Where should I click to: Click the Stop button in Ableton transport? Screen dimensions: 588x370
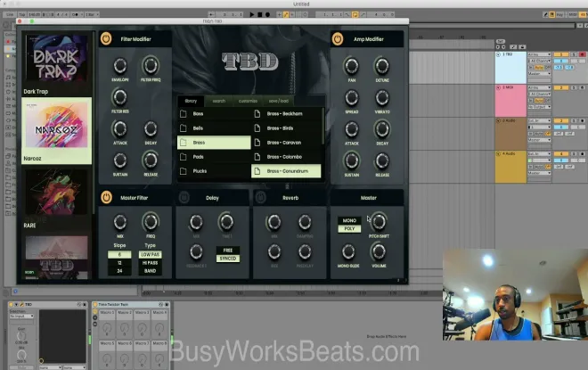(x=259, y=14)
